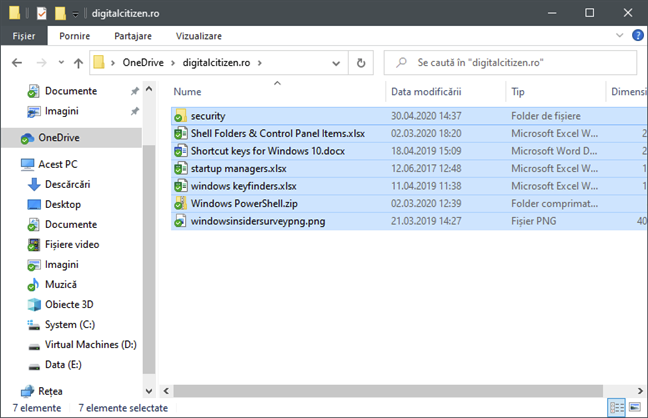
Task: Select OneDrive in the navigation pane
Action: (59, 138)
